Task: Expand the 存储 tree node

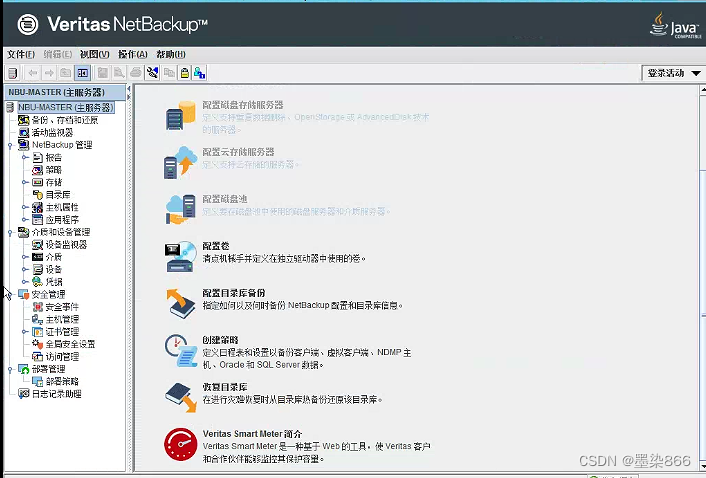Action: tap(24, 182)
